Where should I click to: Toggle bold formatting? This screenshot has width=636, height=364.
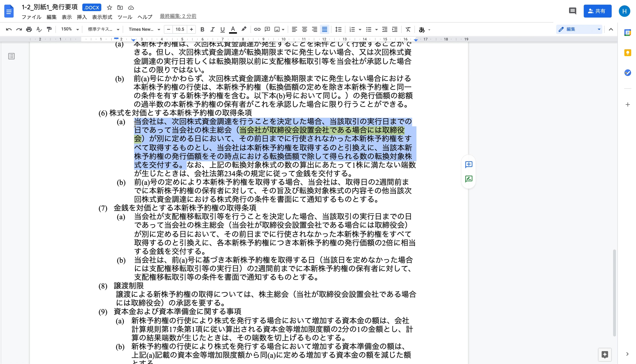pos(202,29)
